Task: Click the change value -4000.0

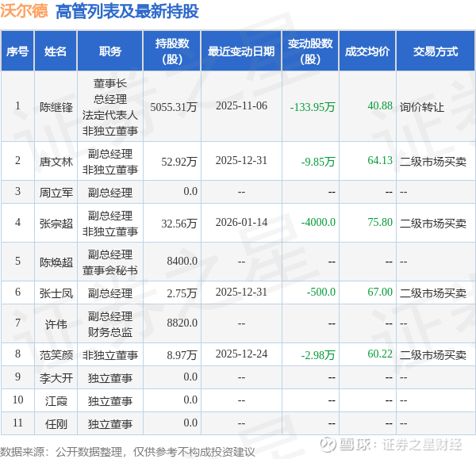Action: 318,223
